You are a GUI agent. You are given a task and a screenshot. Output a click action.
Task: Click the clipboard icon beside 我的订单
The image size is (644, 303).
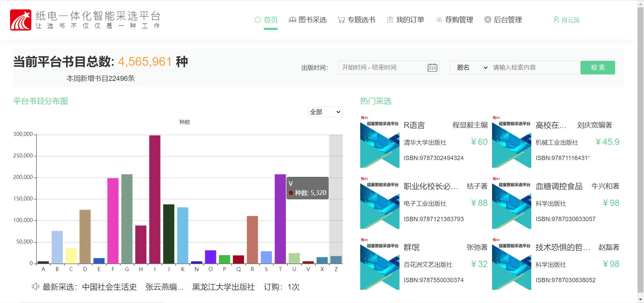point(390,20)
